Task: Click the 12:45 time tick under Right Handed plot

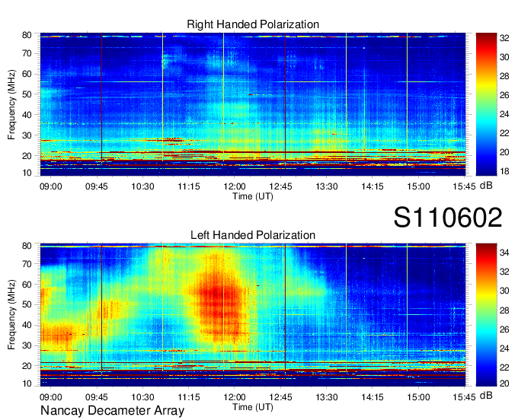Action: click(280, 186)
